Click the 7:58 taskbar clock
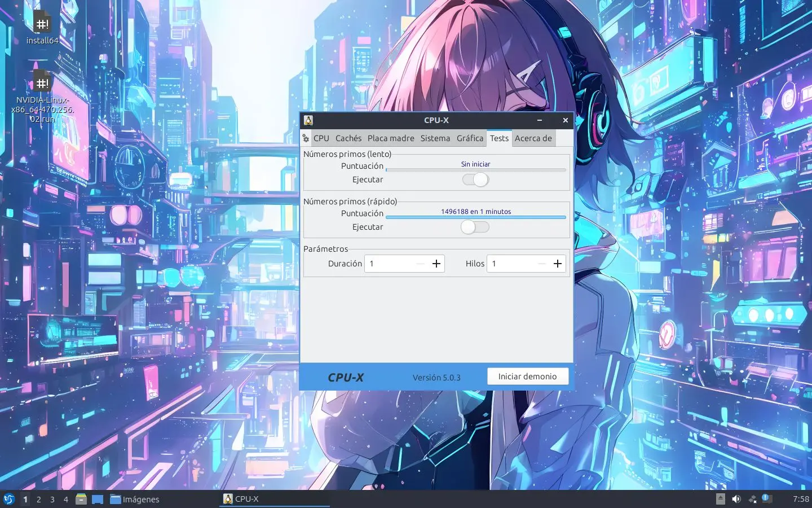 (801, 499)
